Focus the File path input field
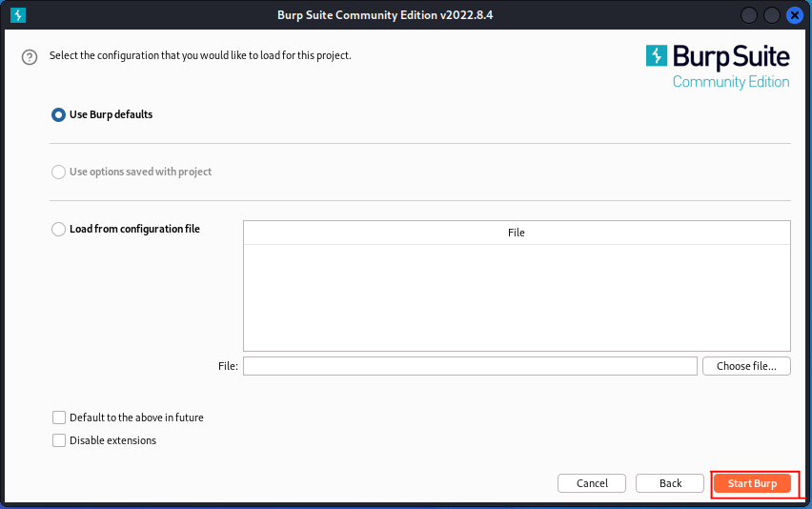 (x=470, y=366)
